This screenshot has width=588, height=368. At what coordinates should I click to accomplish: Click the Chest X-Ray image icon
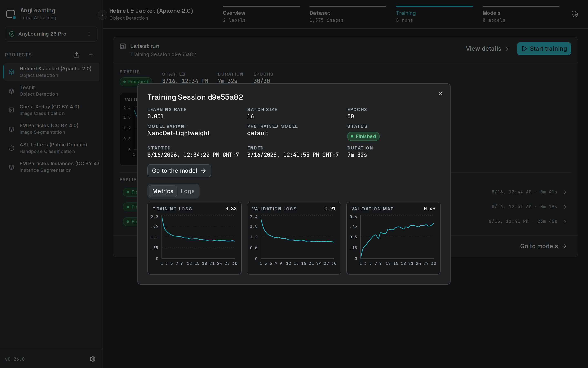pyautogui.click(x=11, y=110)
